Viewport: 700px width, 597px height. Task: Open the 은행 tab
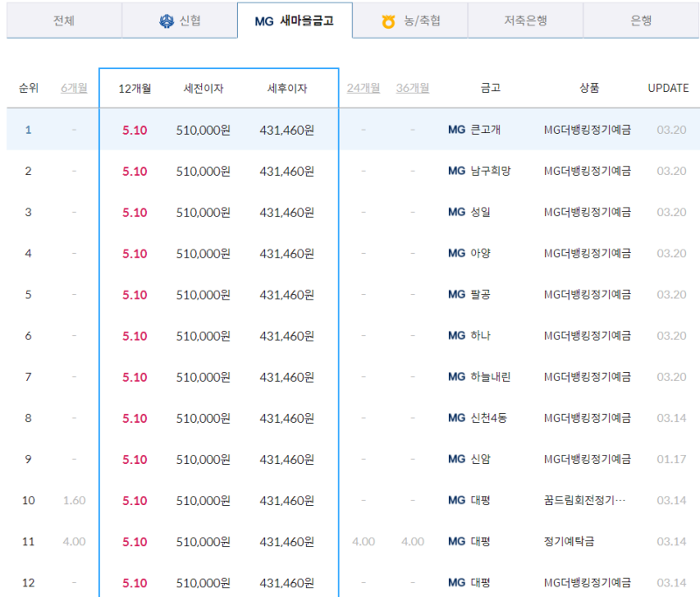pos(641,20)
